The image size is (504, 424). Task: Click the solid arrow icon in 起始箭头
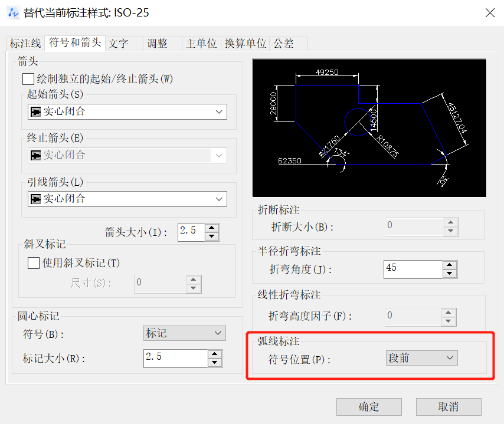click(x=35, y=112)
